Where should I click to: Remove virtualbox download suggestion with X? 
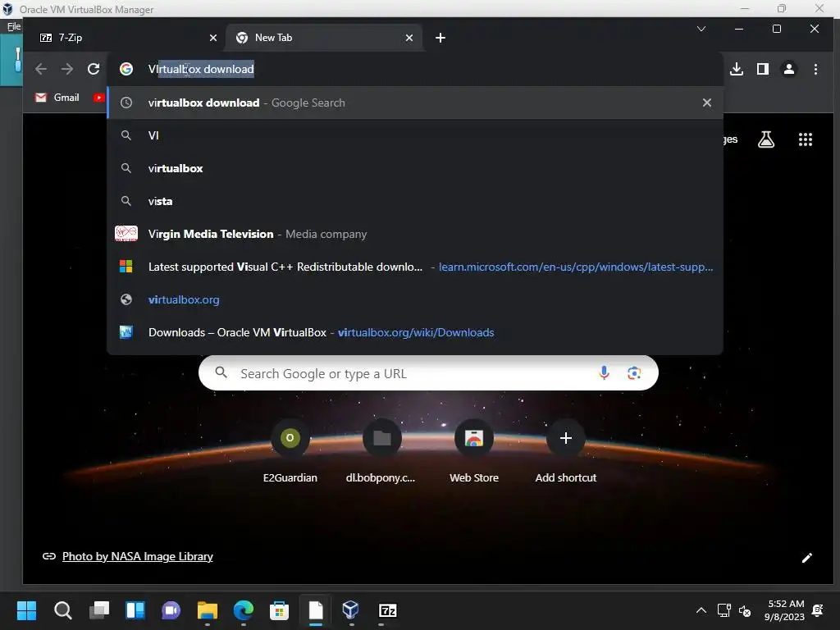[x=707, y=103]
